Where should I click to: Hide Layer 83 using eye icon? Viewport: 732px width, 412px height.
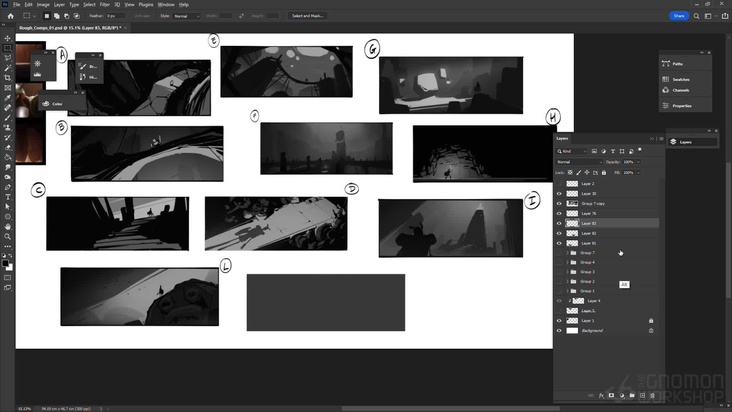point(559,223)
